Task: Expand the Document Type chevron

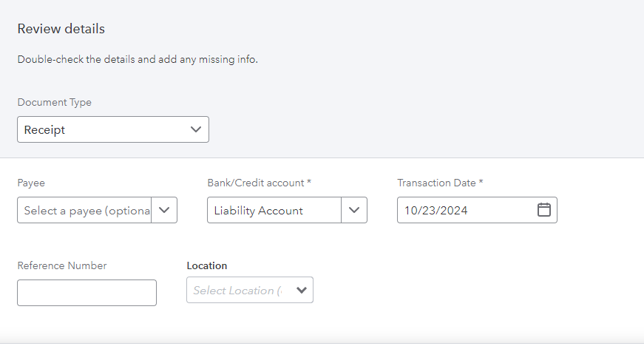Action: click(x=196, y=129)
